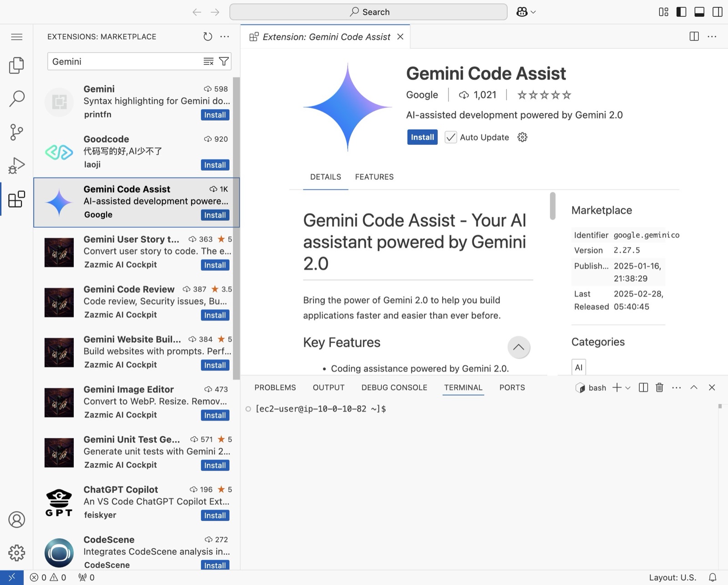Install Gemini Code Review extension
This screenshot has width=728, height=585.
(x=215, y=315)
